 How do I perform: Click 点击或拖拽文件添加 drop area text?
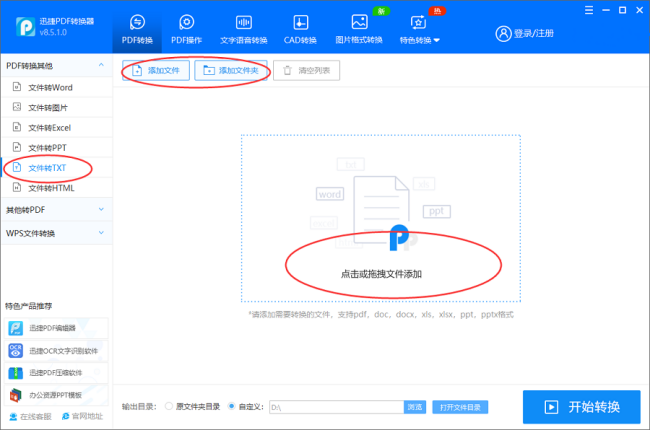pos(381,274)
